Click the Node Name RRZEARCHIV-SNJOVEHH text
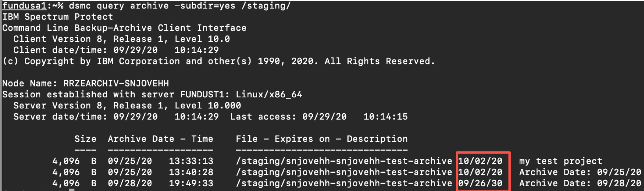This screenshot has height=191, width=644. coord(85,83)
